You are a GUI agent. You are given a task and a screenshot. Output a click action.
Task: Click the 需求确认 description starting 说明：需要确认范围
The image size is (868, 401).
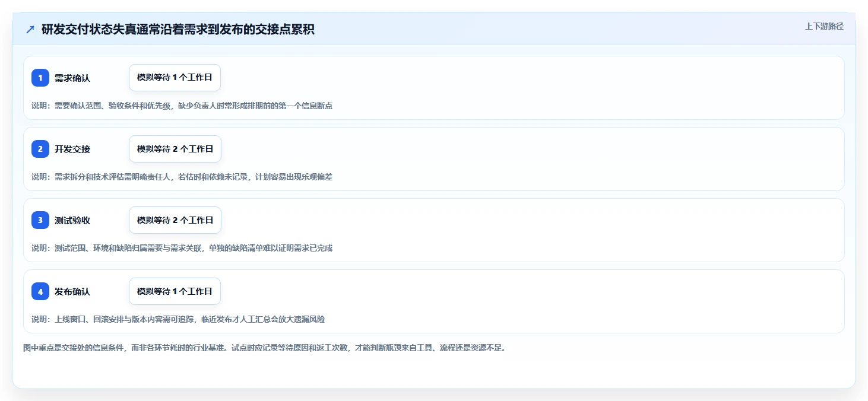click(x=182, y=106)
